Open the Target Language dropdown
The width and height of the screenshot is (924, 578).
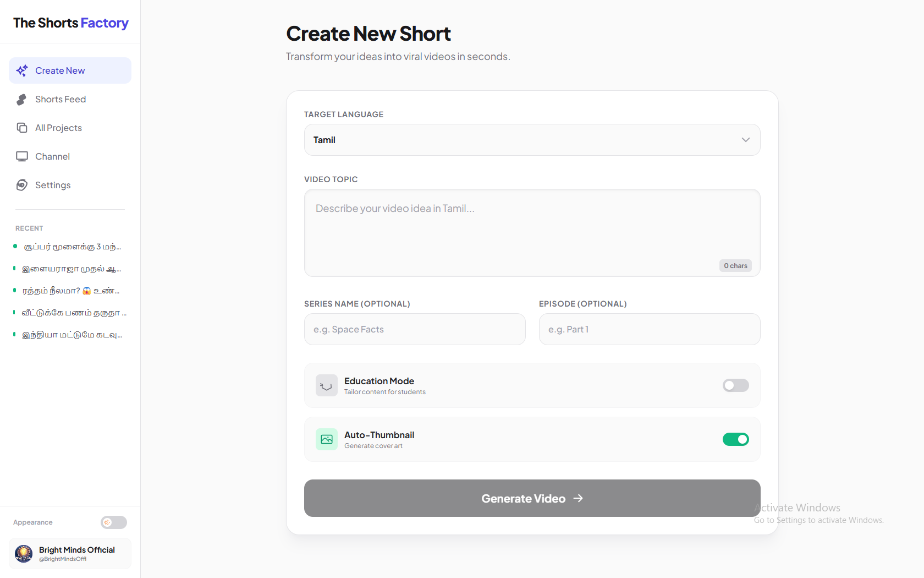[532, 140]
